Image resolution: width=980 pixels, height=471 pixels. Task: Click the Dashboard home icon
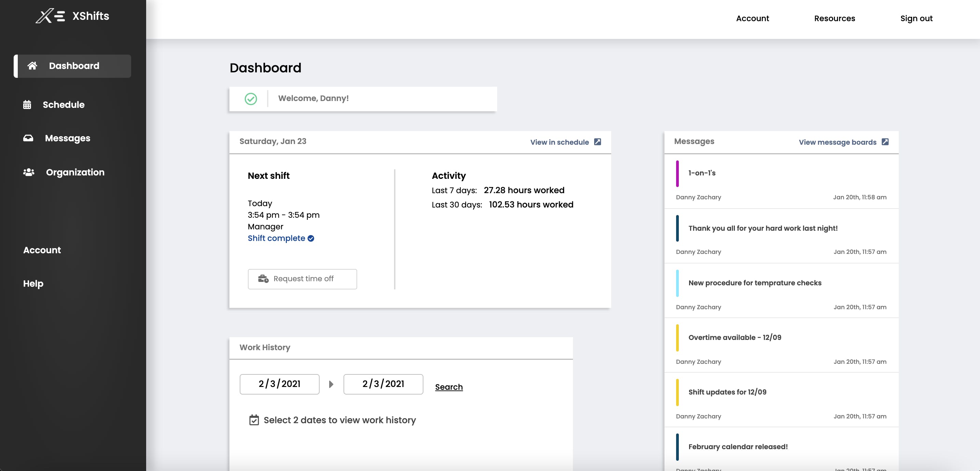pyautogui.click(x=32, y=66)
